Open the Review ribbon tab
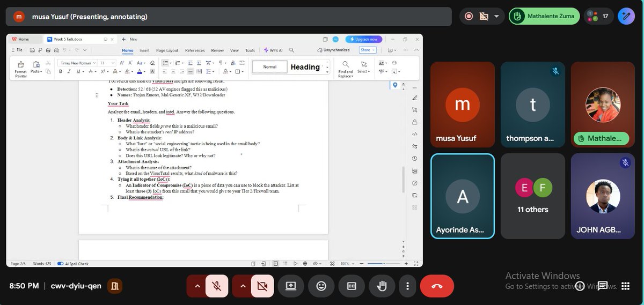644x305 pixels. coord(217,50)
